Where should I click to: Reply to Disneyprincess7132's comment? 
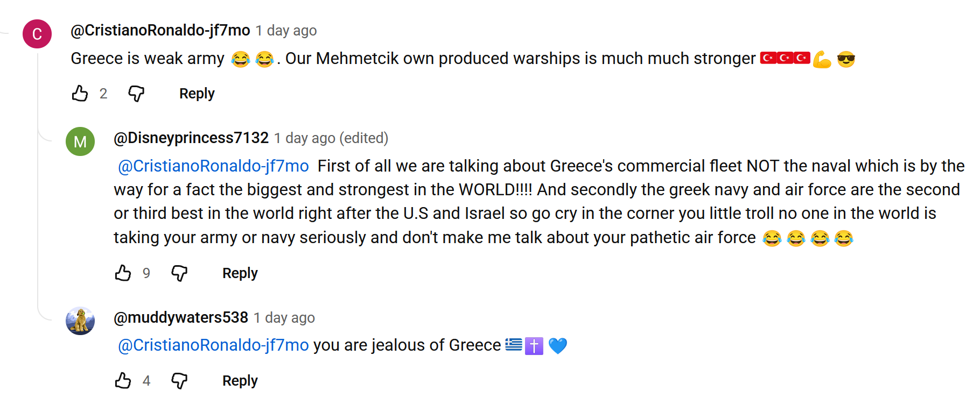tap(240, 273)
